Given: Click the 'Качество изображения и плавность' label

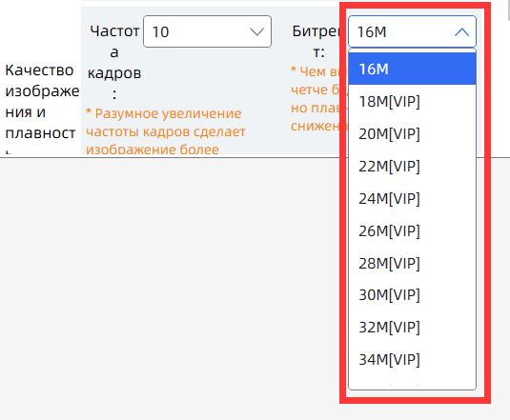Looking at the screenshot, I should click(42, 109).
